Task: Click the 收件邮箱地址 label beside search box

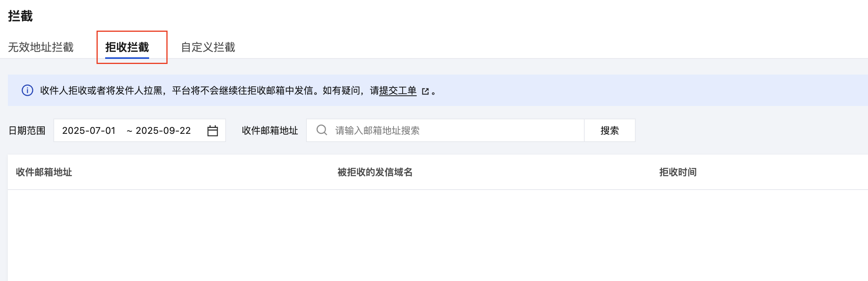Action: [x=270, y=131]
